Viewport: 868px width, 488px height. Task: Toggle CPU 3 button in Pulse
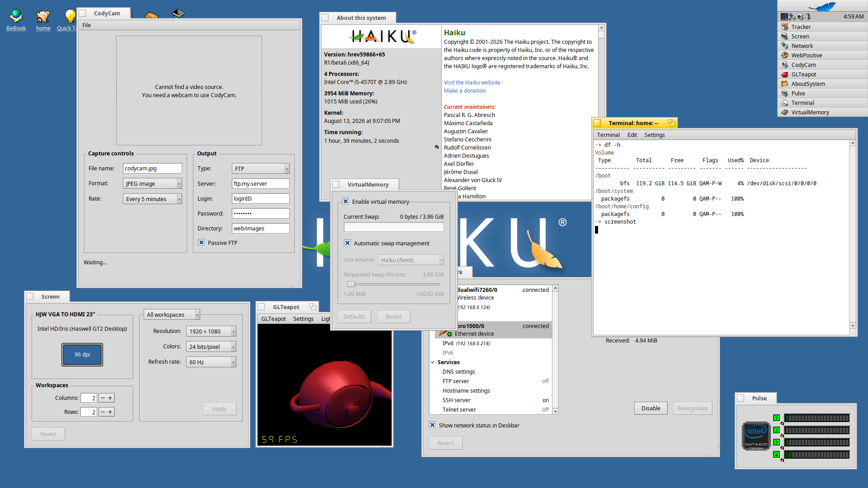776,442
